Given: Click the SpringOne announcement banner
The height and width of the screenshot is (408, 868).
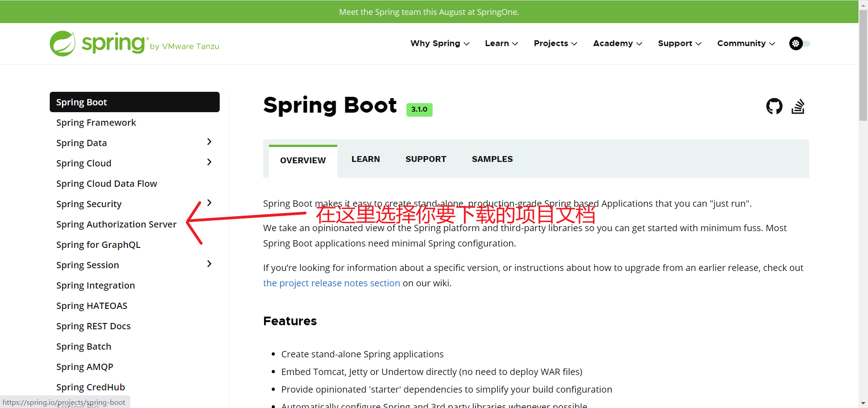Looking at the screenshot, I should coord(429,12).
